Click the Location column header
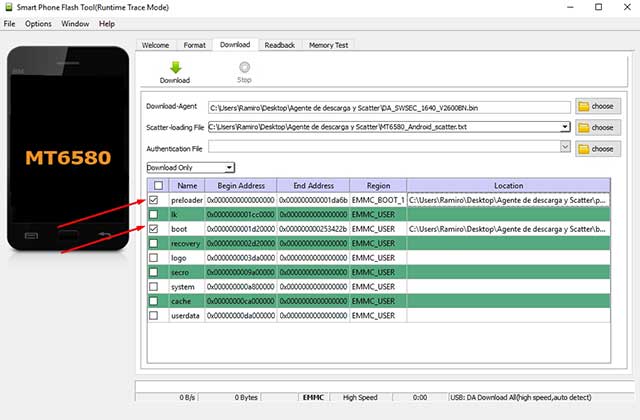640x420 pixels. pyautogui.click(x=509, y=186)
